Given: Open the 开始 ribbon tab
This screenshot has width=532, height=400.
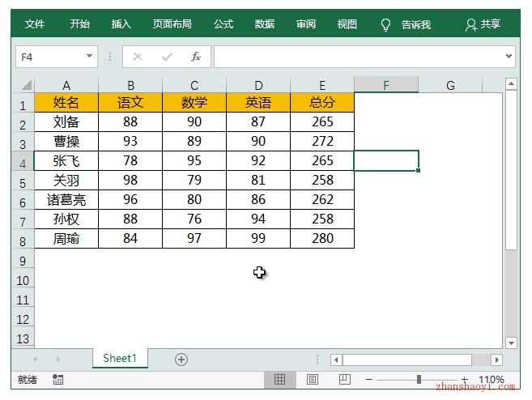Looking at the screenshot, I should (79, 24).
